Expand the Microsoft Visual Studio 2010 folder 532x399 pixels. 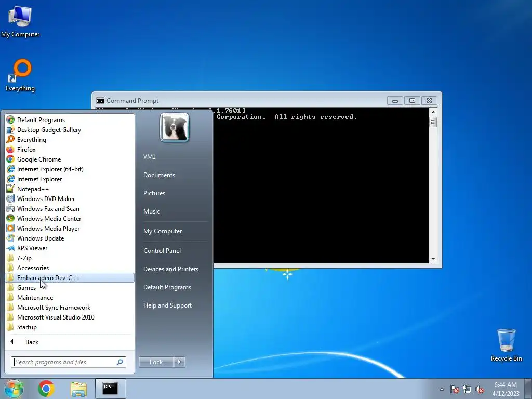[x=70, y=317]
